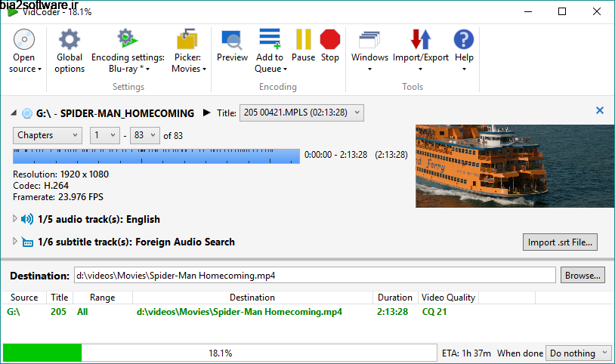Open the Chapters range type dropdown
The height and width of the screenshot is (364, 615).
tap(48, 135)
